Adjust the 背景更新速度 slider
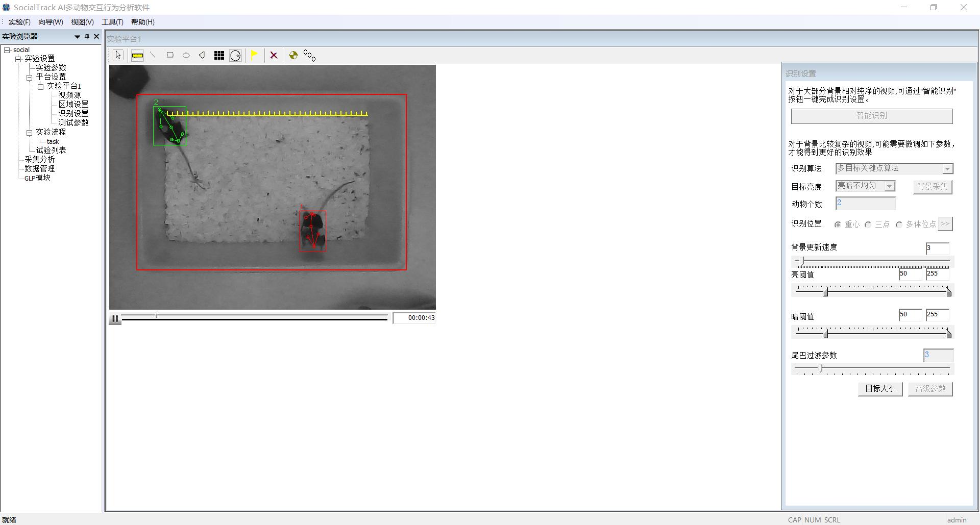This screenshot has height=525, width=980. click(872, 261)
